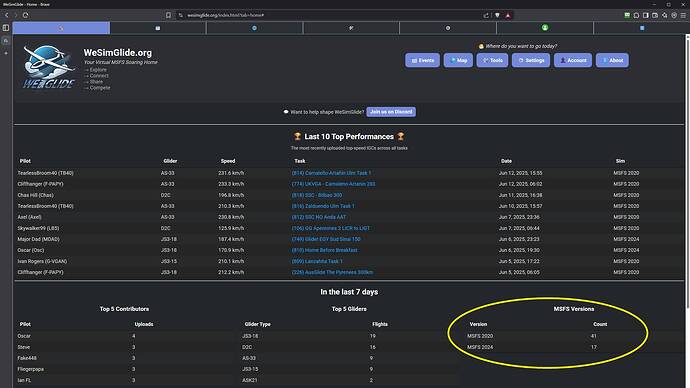The image size is (690, 388).
Task: Click the share page icon in address bar
Action: tap(486, 15)
